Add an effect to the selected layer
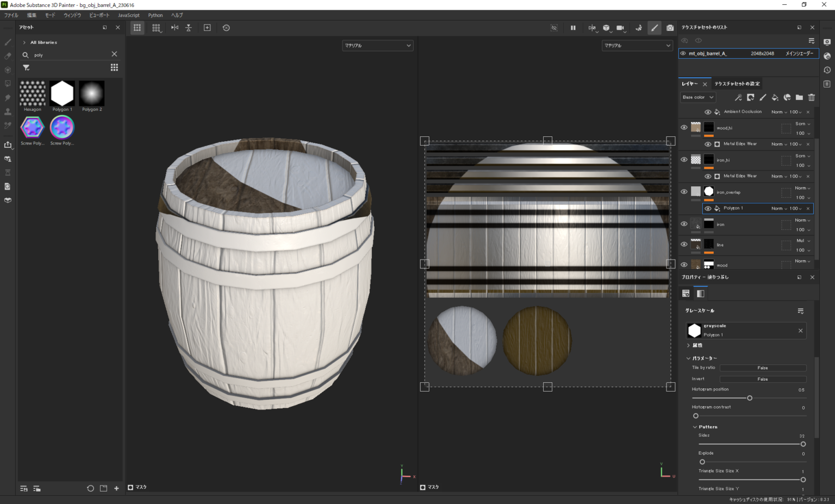The width and height of the screenshot is (835, 504). tap(738, 97)
